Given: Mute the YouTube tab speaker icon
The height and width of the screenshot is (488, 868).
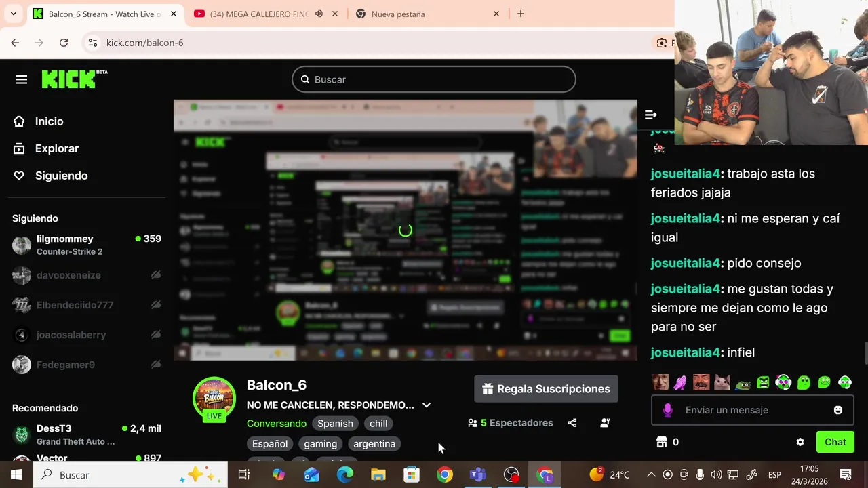Looking at the screenshot, I should [x=319, y=14].
